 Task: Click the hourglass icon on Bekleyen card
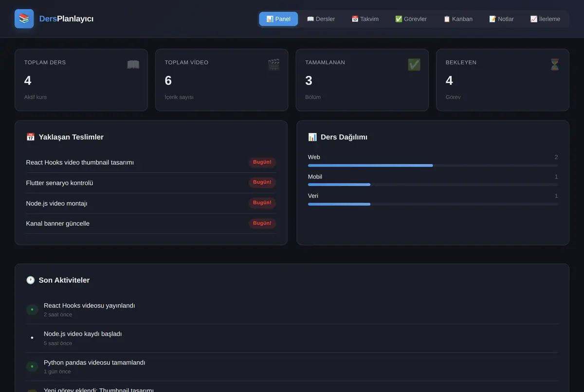point(555,65)
